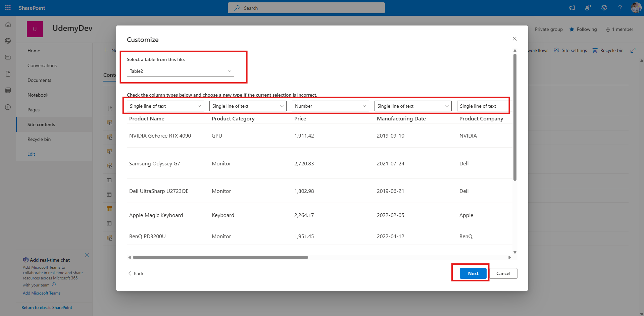Viewport: 644px width, 316px height.
Task: Click the Keyboard category cell
Action: [223, 215]
